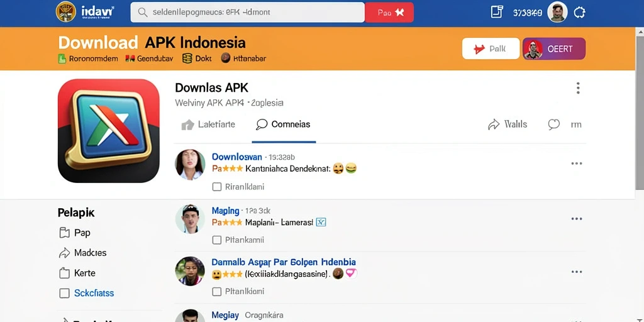Open the Dokt category link
This screenshot has width=644, height=322.
[197, 58]
